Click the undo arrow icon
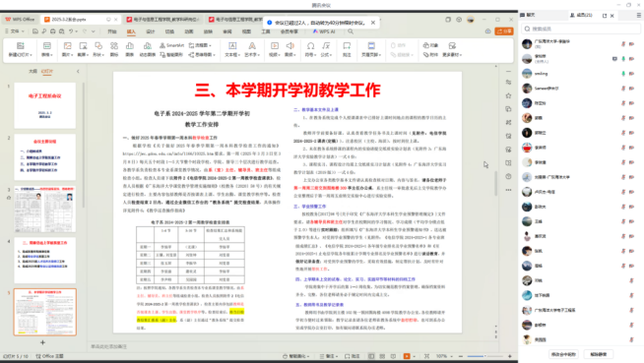Viewport: 644px width, 363px height. point(71,31)
